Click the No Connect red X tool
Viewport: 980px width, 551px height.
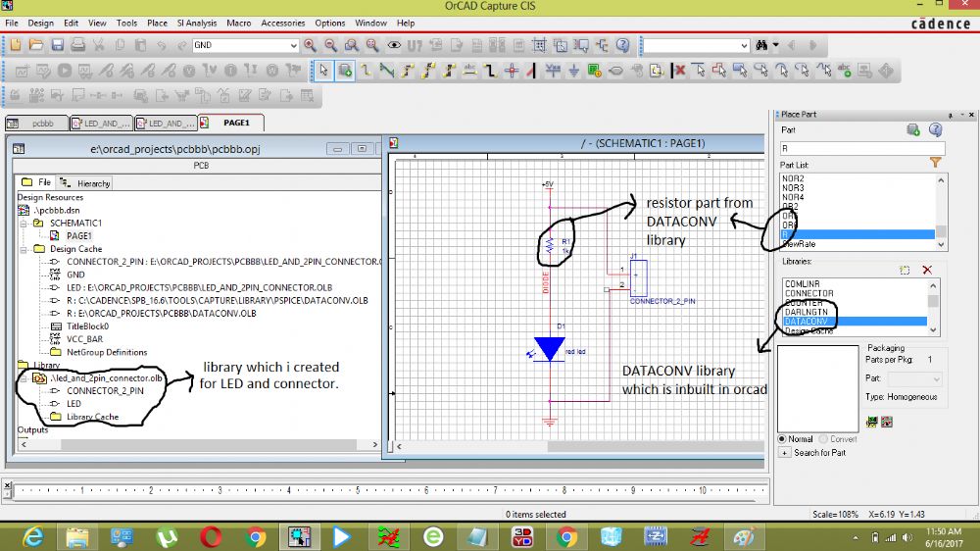pos(679,71)
